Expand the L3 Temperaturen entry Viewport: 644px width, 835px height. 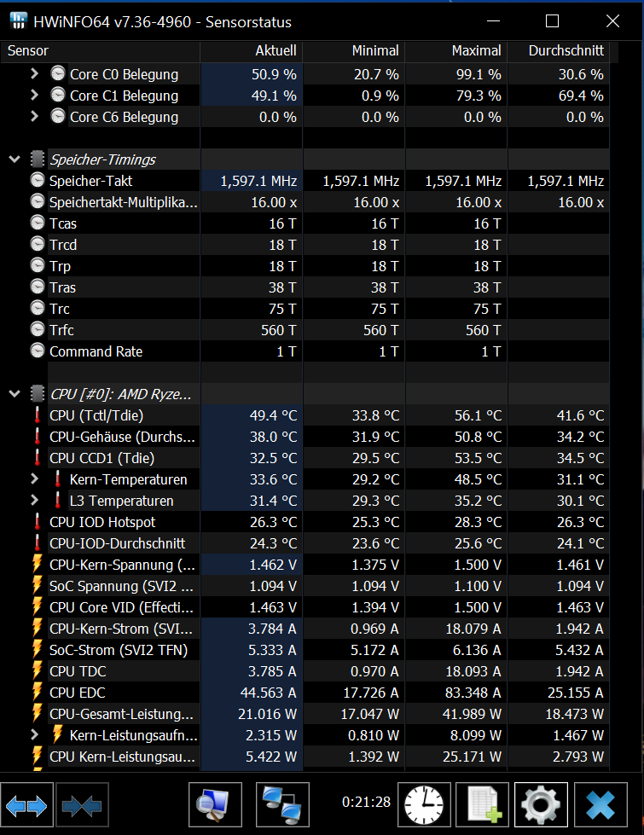[x=34, y=501]
